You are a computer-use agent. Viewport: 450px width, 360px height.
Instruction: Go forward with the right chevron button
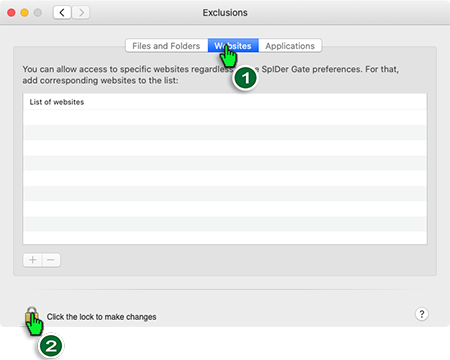(x=81, y=13)
